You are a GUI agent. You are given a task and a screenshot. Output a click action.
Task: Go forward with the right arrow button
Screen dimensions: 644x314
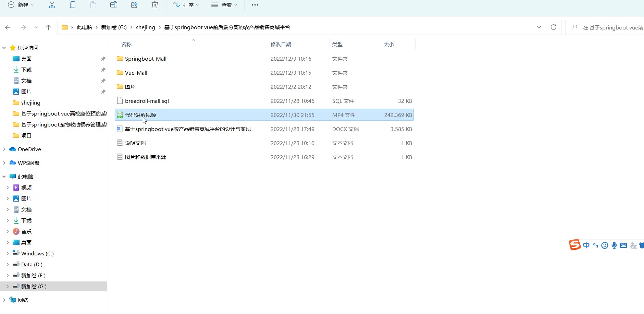pos(23,27)
